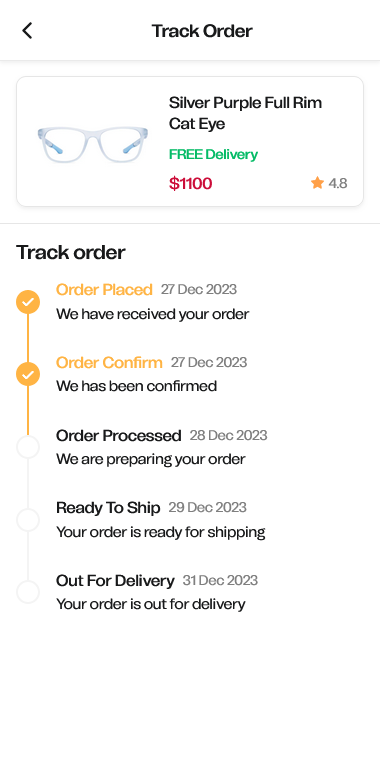Viewport: 380px width, 780px height.
Task: Tap the orange star rating icon
Action: (x=317, y=183)
